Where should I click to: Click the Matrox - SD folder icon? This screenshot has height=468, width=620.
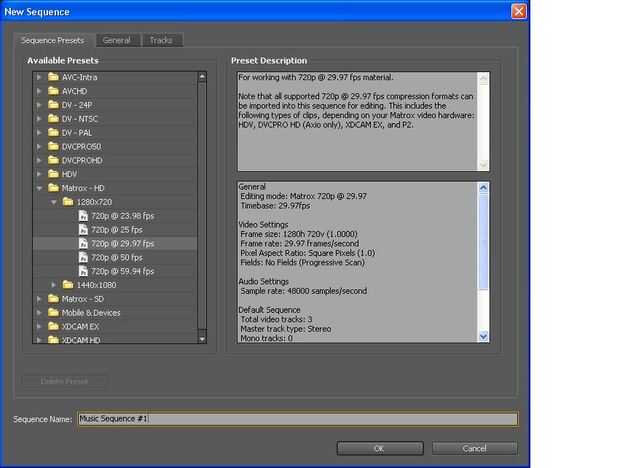[53, 298]
